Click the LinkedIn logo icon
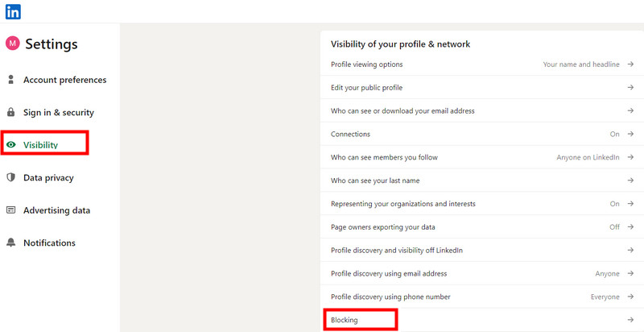This screenshot has height=332, width=644. [x=13, y=11]
